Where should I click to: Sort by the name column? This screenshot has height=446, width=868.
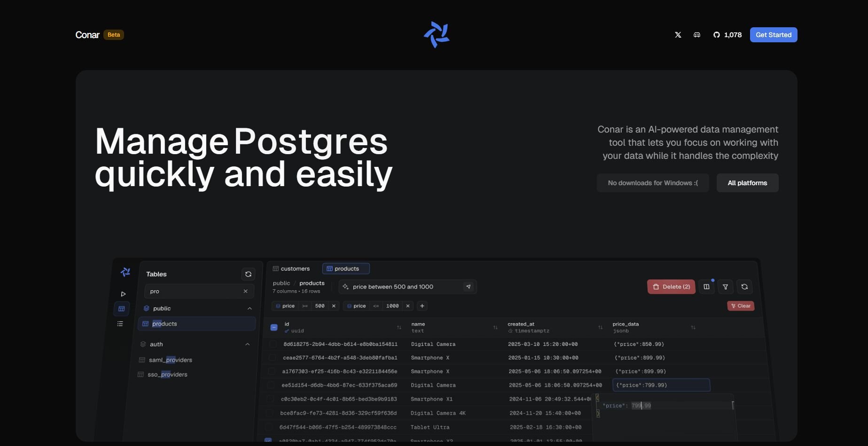(x=495, y=327)
